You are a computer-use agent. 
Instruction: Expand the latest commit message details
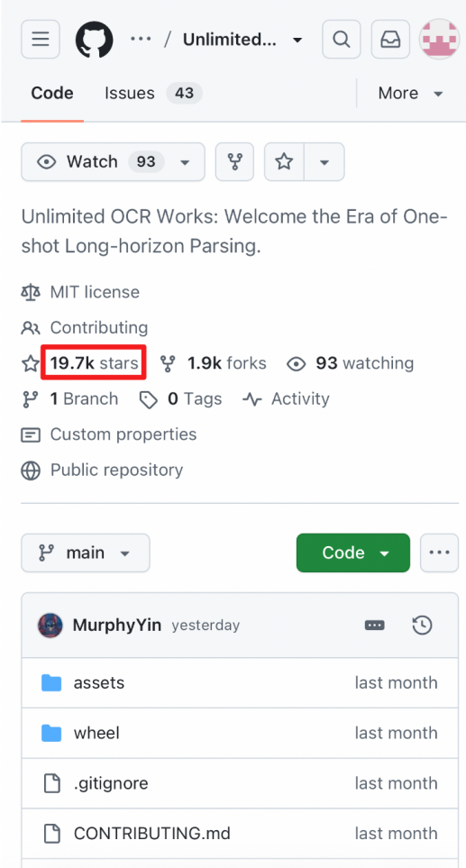click(x=375, y=625)
